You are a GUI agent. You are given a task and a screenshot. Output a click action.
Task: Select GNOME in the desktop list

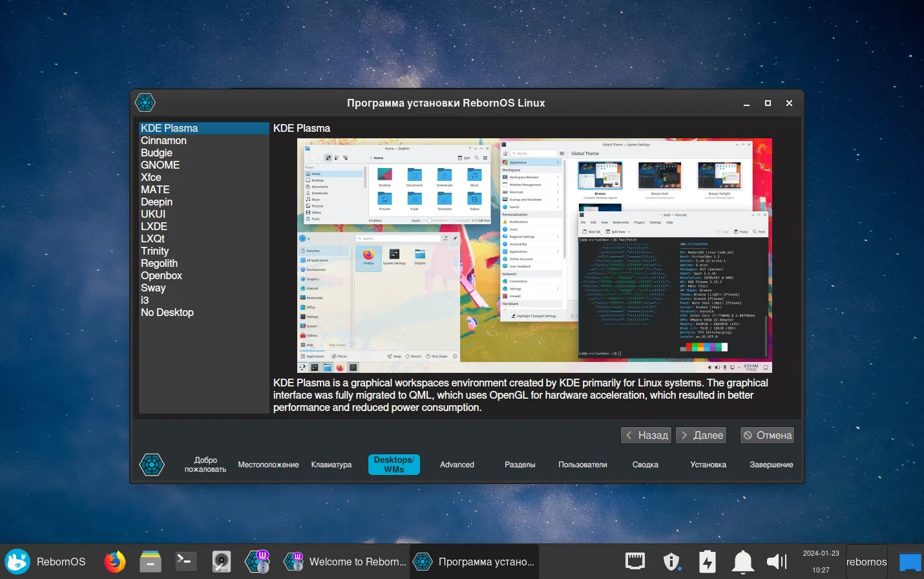[x=204, y=165]
